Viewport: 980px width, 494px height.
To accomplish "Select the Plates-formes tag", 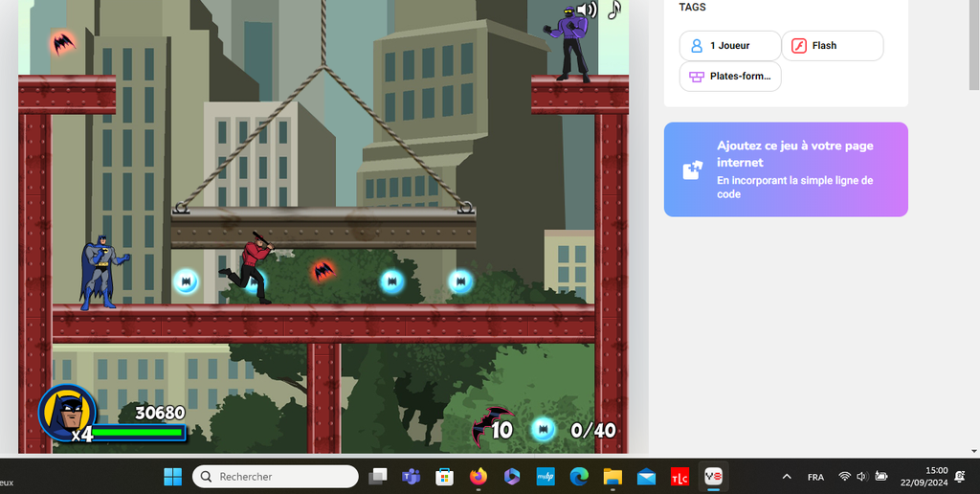I will click(730, 77).
